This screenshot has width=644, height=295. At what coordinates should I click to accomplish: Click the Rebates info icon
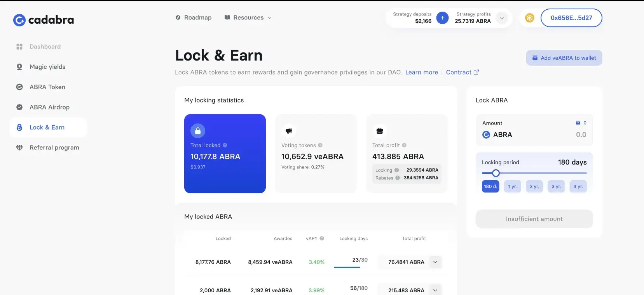[398, 178]
